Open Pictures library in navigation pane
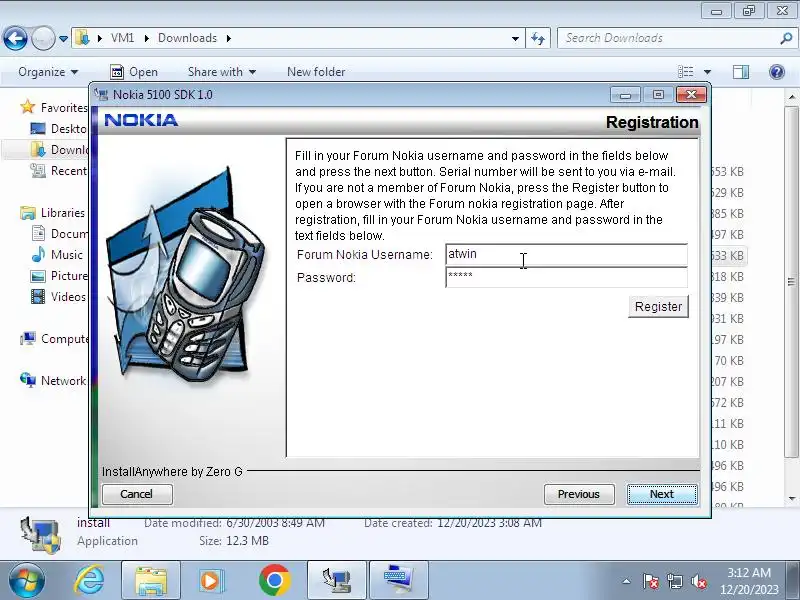The width and height of the screenshot is (800, 600). (59, 276)
